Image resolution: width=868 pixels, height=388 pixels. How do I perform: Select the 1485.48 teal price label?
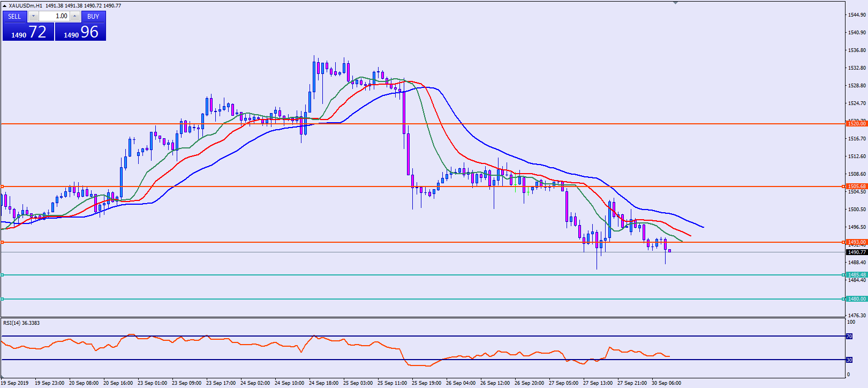(856, 275)
